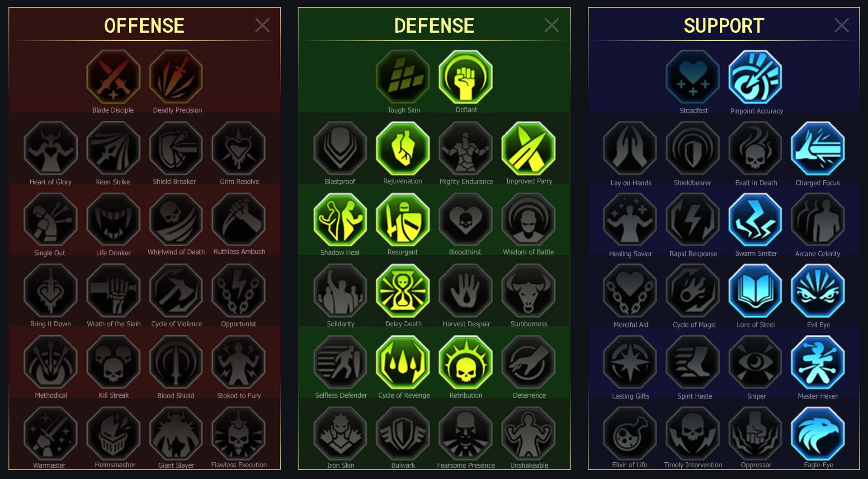The height and width of the screenshot is (479, 868).
Task: Toggle off the active Defiant mastery
Action: pyautogui.click(x=466, y=77)
